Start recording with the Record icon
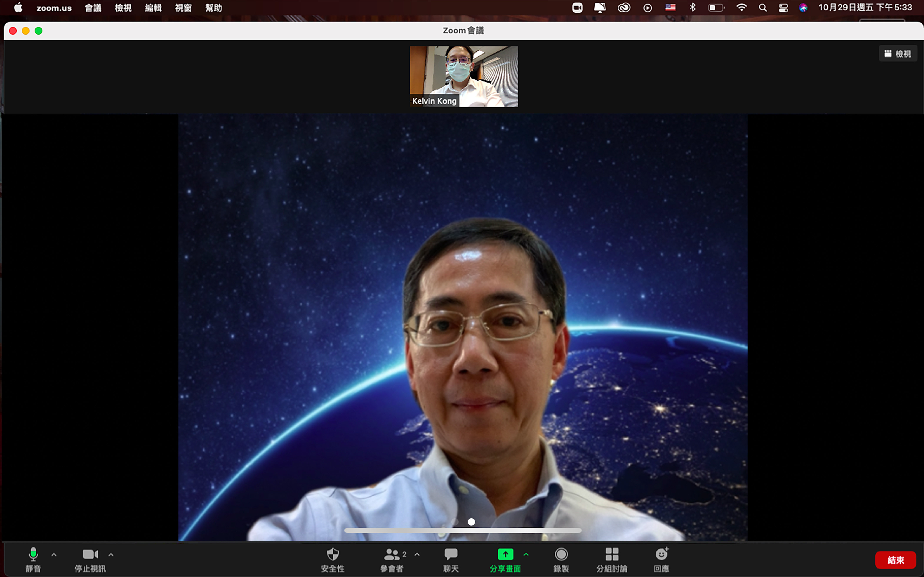Viewport: 924px width, 577px height. (x=561, y=554)
